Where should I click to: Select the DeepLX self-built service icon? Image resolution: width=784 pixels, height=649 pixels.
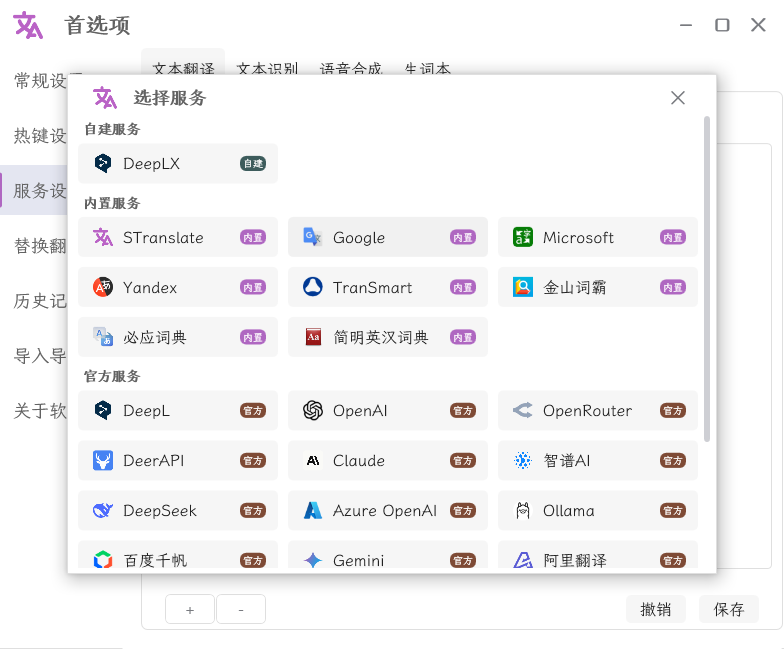[103, 164]
